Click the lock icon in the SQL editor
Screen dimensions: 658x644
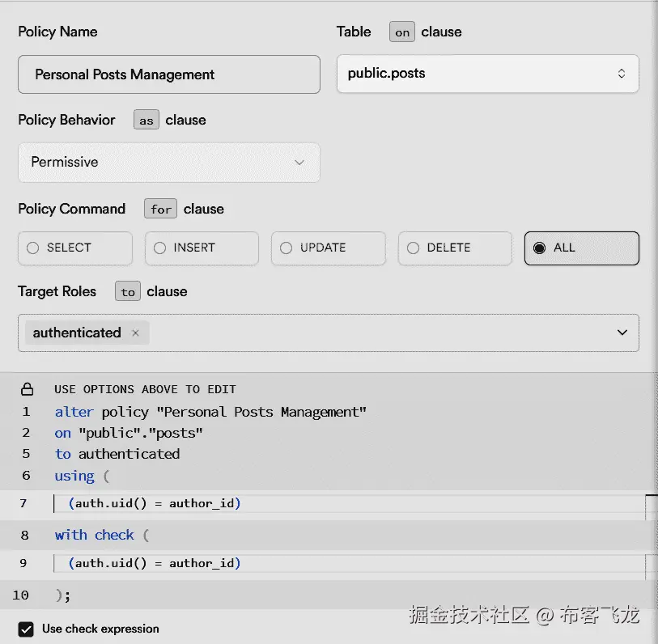(27, 388)
